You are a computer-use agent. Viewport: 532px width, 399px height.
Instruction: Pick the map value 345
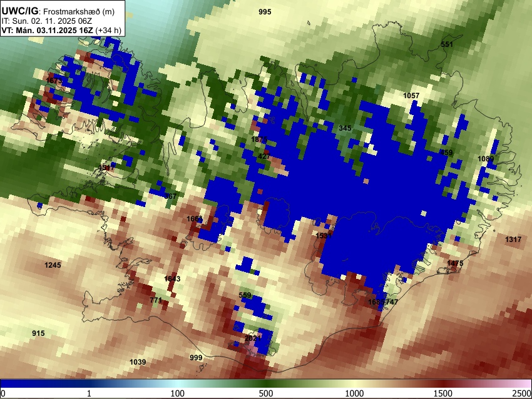pyautogui.click(x=345, y=128)
